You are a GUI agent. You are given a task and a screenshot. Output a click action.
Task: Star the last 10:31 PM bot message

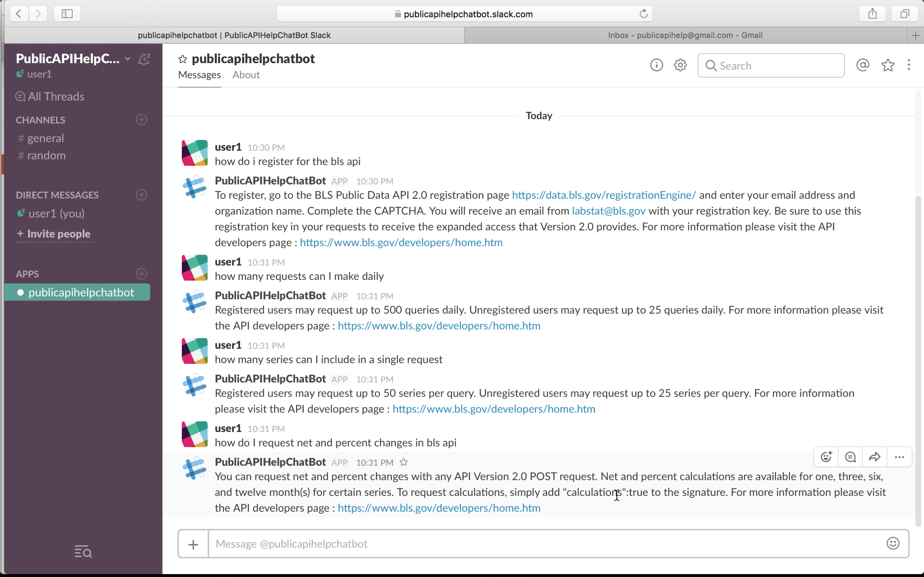[x=404, y=463]
